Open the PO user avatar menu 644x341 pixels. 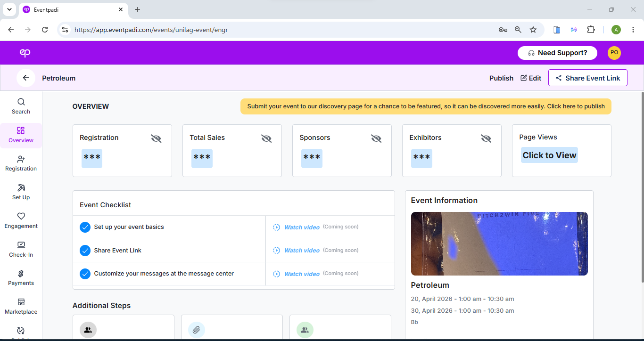click(614, 53)
